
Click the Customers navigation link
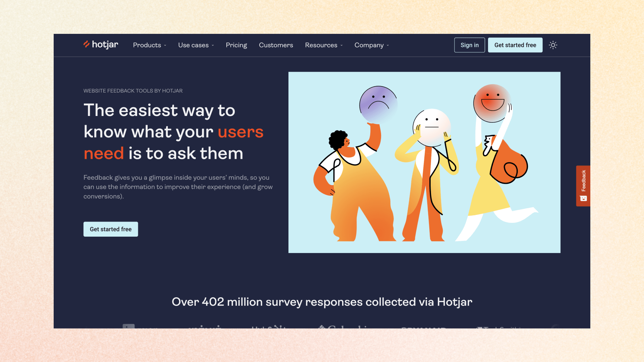click(276, 45)
